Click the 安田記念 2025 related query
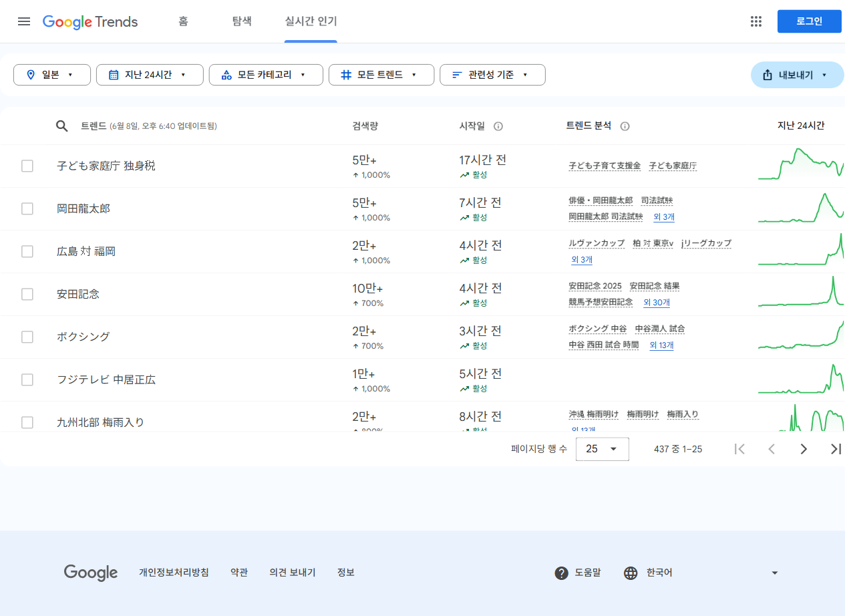Screen dimensions: 845x616 pyautogui.click(x=595, y=286)
